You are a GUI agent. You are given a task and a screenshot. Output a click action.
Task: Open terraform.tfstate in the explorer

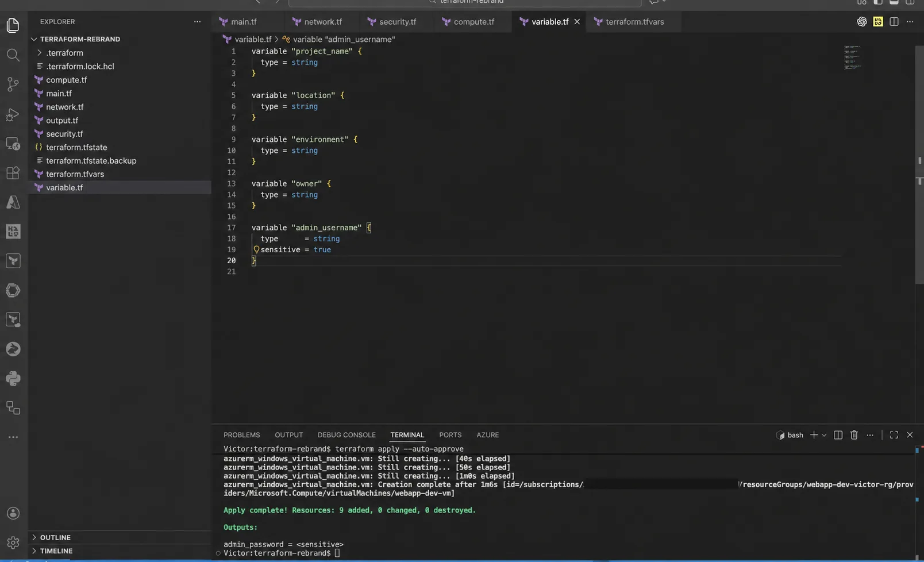tap(120, 147)
